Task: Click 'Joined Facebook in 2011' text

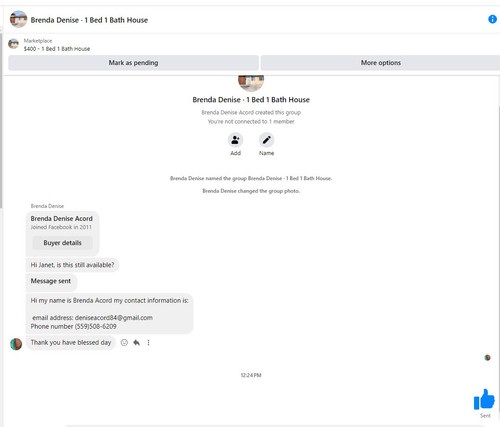Action: pyautogui.click(x=61, y=227)
